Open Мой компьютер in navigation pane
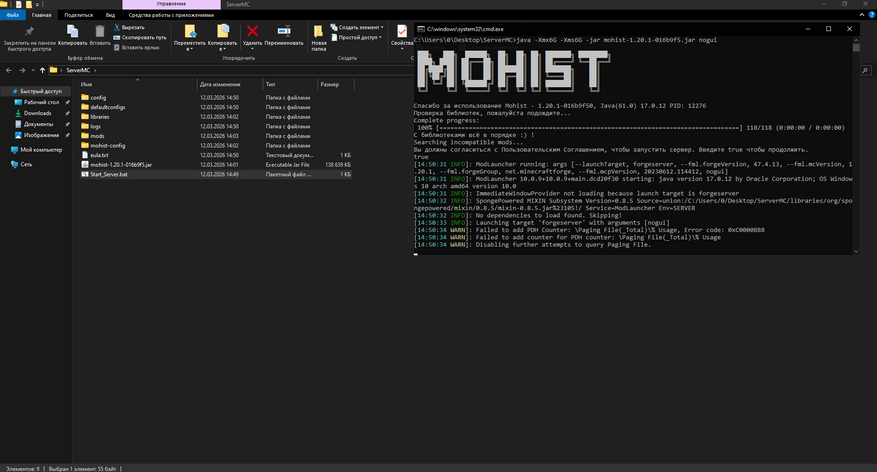The height and width of the screenshot is (472, 877). pyautogui.click(x=36, y=150)
